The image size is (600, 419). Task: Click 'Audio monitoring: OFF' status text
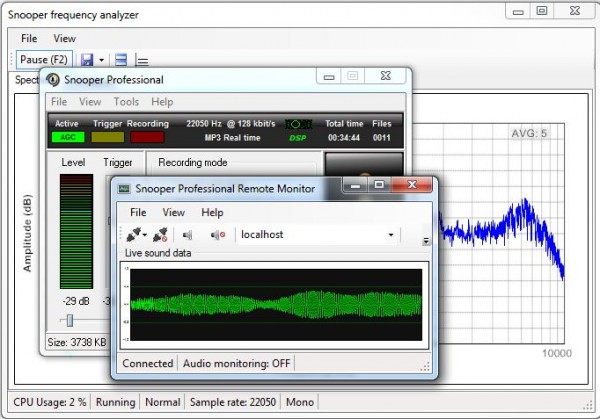[236, 364]
